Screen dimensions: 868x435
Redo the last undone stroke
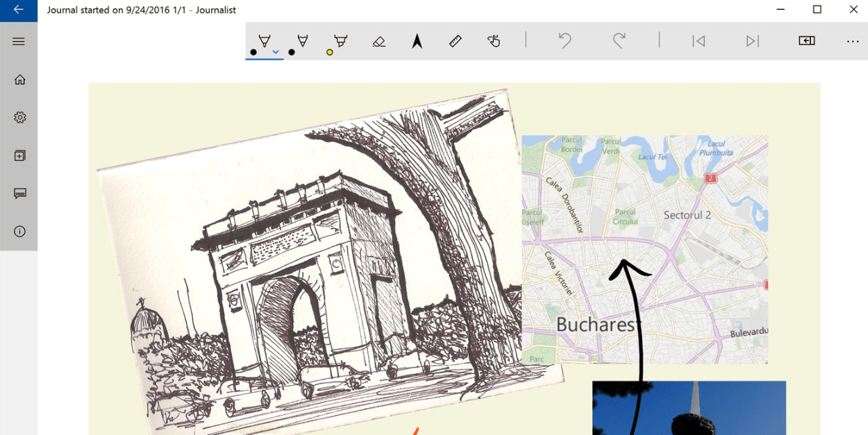point(619,41)
